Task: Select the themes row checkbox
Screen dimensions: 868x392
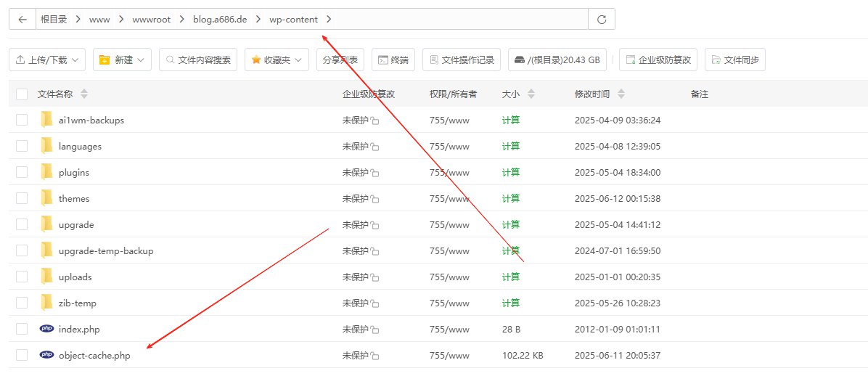Action: tap(22, 198)
